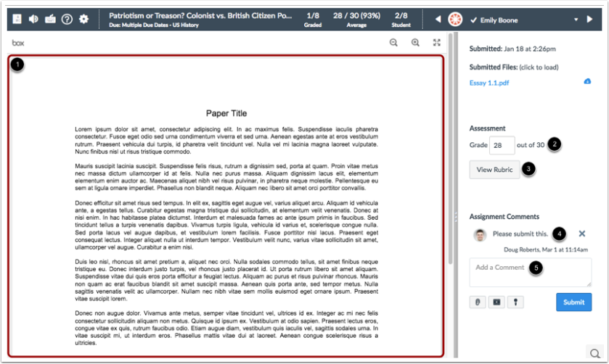Screen dimensions: 609x364
Task: Zoom in the document preview
Action: point(415,43)
